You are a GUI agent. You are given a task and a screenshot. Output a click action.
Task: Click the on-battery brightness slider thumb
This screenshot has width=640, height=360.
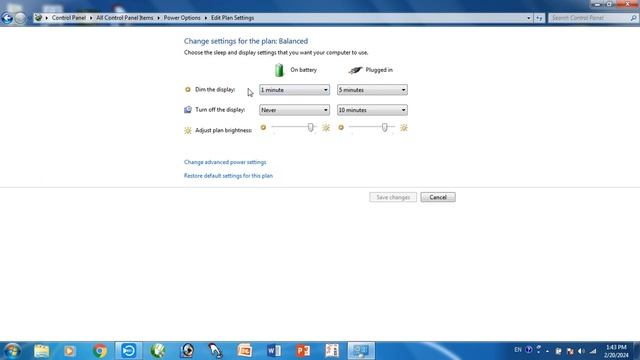coord(311,127)
